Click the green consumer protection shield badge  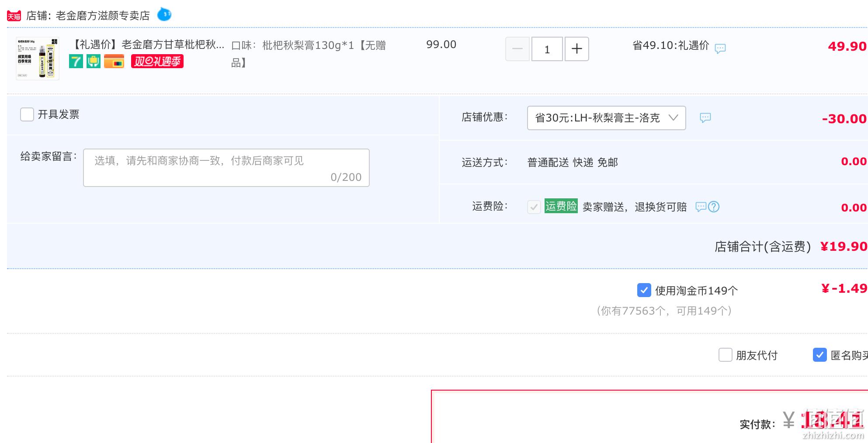pos(94,61)
